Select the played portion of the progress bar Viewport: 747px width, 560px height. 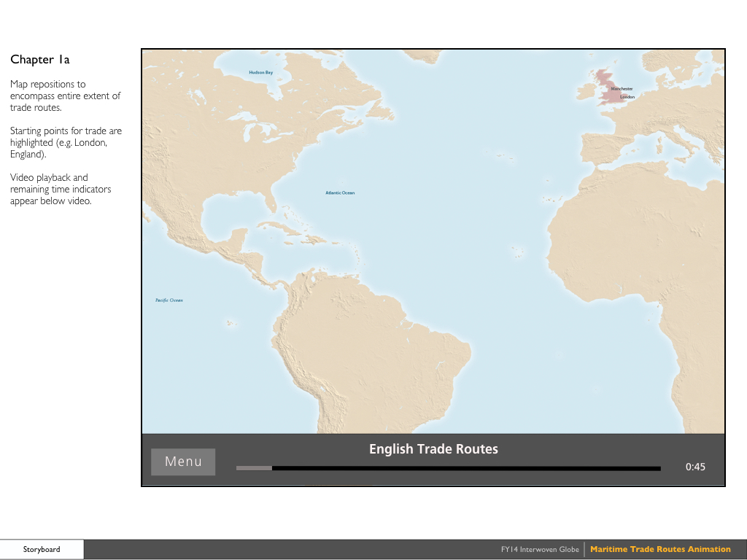click(x=254, y=469)
